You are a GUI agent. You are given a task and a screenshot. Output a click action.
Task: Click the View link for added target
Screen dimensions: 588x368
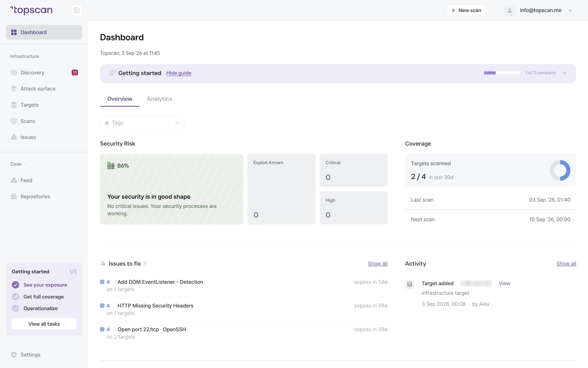[504, 283]
